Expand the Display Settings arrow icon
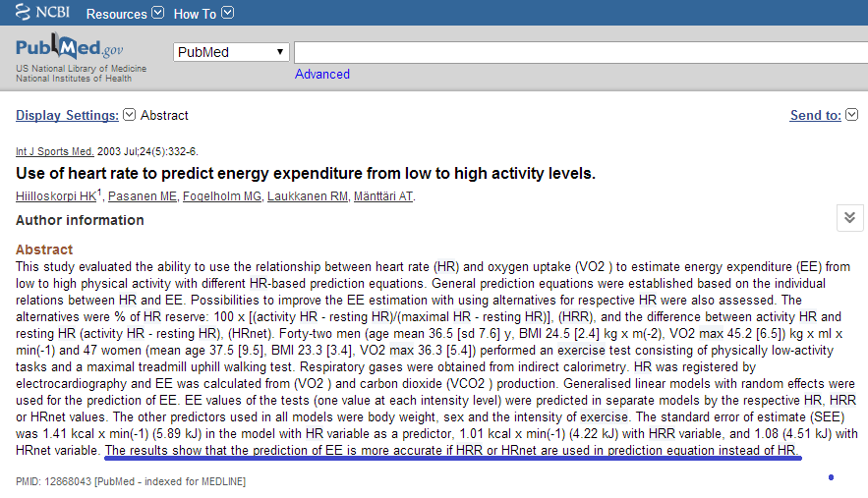Viewport: 868px width, 498px height. pyautogui.click(x=129, y=115)
